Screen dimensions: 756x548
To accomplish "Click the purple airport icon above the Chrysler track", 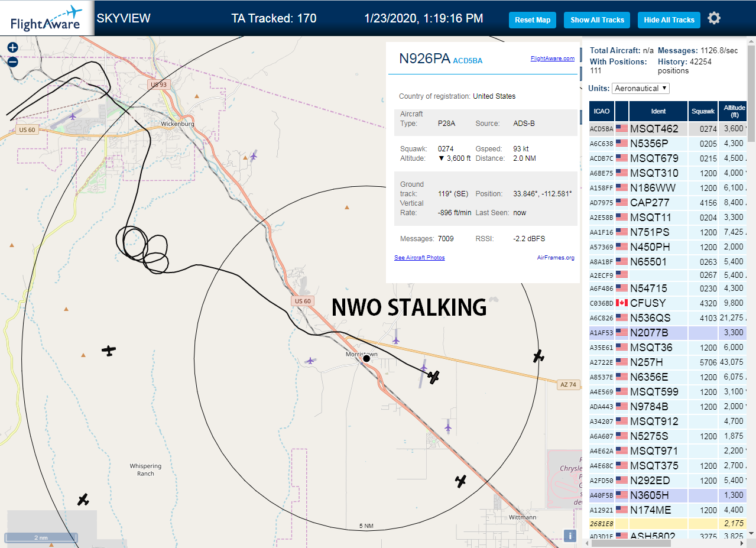I will (448, 426).
